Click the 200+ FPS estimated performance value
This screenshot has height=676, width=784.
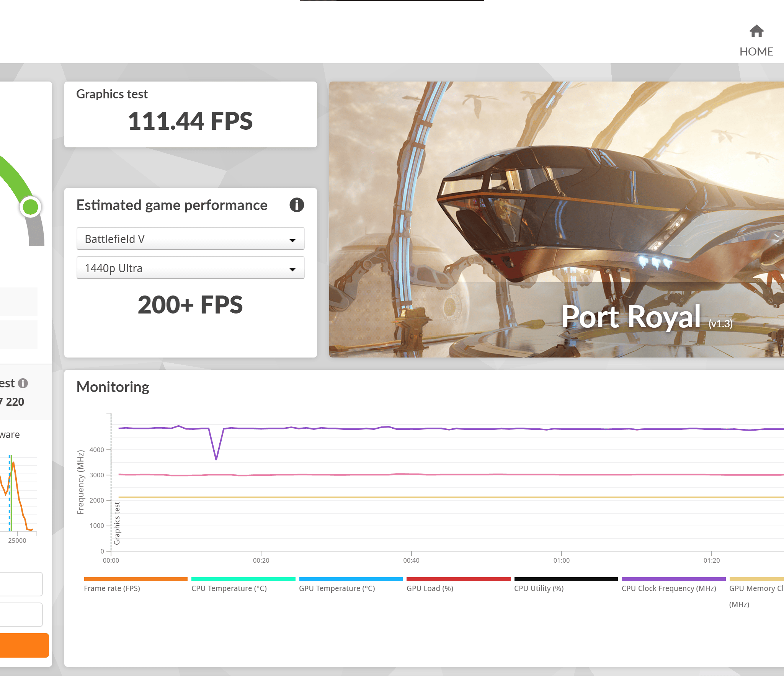pos(190,305)
